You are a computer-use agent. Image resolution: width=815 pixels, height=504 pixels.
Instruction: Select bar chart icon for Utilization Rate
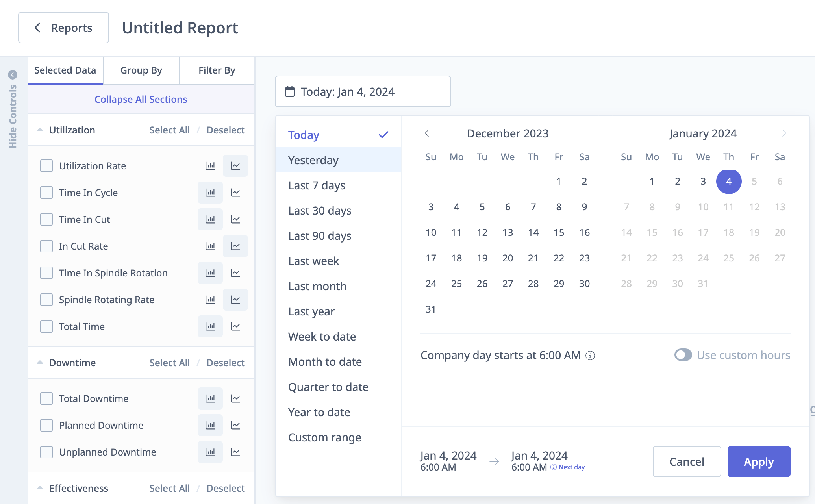210,166
